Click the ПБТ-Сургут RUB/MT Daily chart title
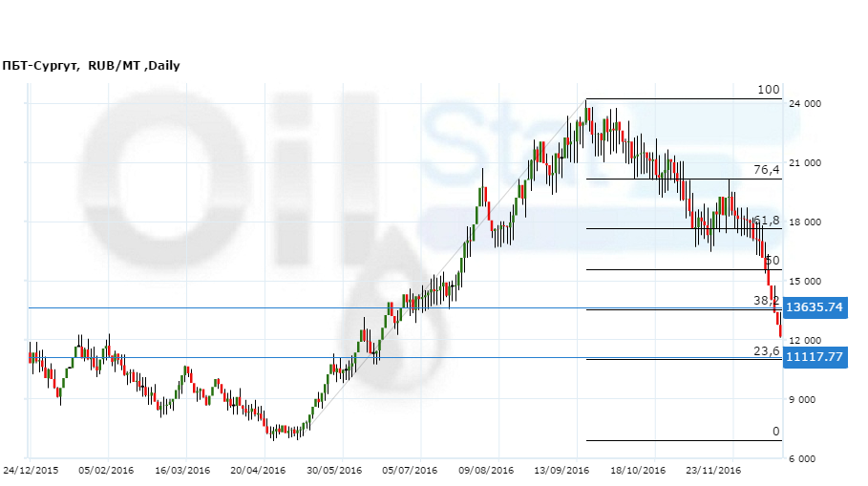This screenshot has height=486, width=868. pos(91,66)
